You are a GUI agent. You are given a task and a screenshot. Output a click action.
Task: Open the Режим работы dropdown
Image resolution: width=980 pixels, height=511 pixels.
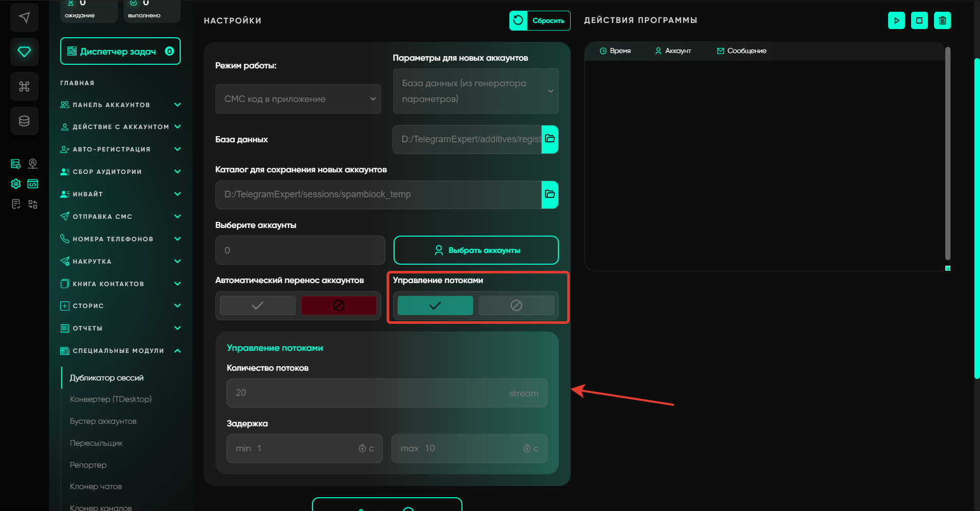click(298, 99)
